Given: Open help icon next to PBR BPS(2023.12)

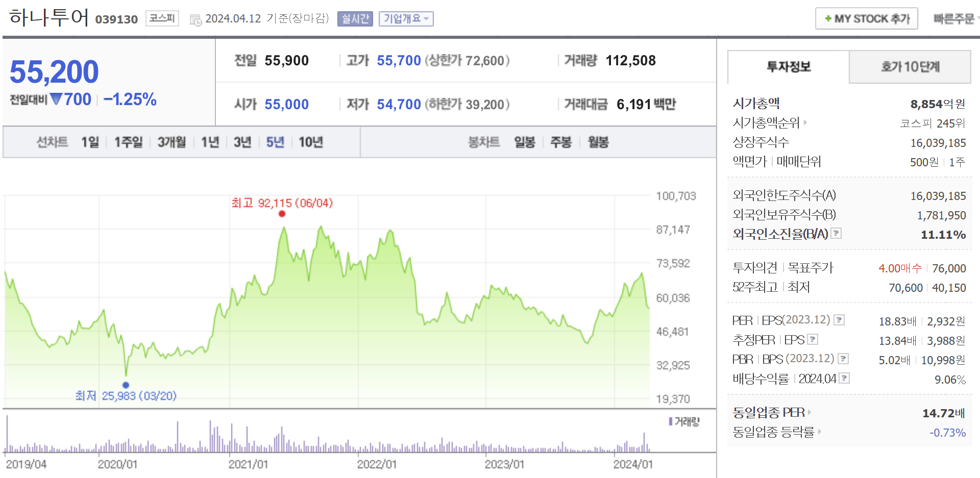Looking at the screenshot, I should click(843, 359).
